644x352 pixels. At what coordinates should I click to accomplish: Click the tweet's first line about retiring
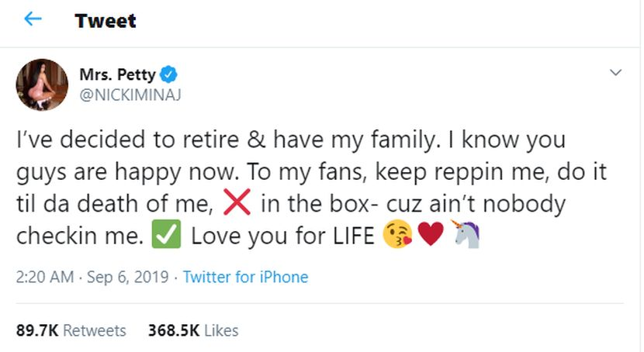coord(290,140)
